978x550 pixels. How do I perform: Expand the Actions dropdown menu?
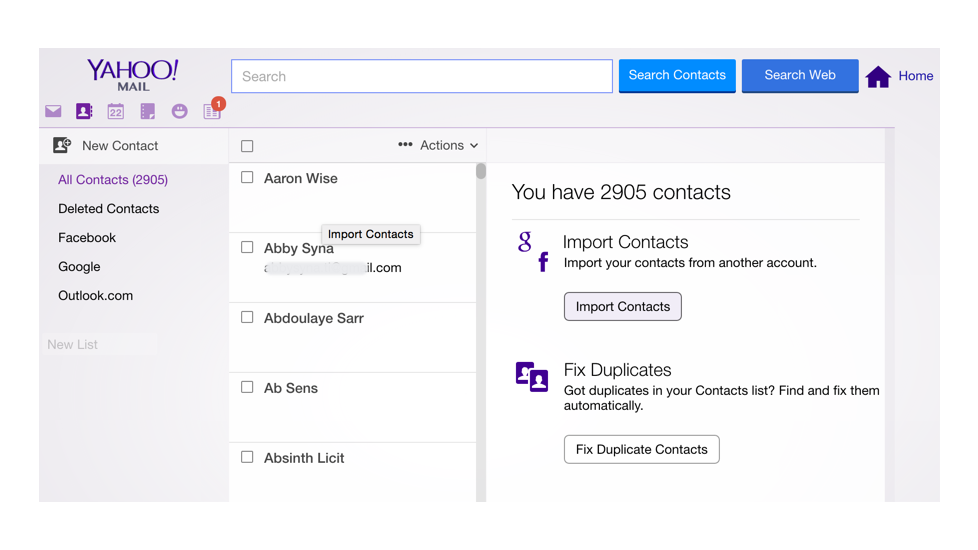(449, 145)
